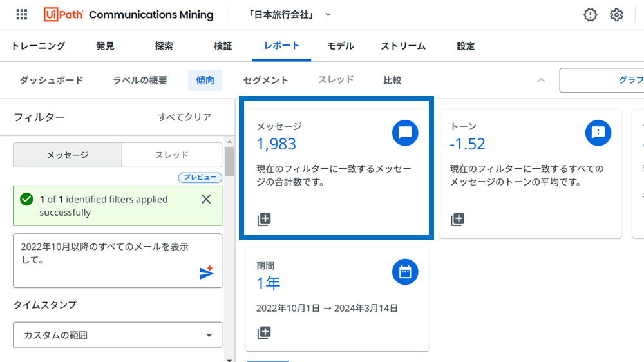644x362 pixels.
Task: Click the calendar icon on 期間 card
Action: pos(405,272)
